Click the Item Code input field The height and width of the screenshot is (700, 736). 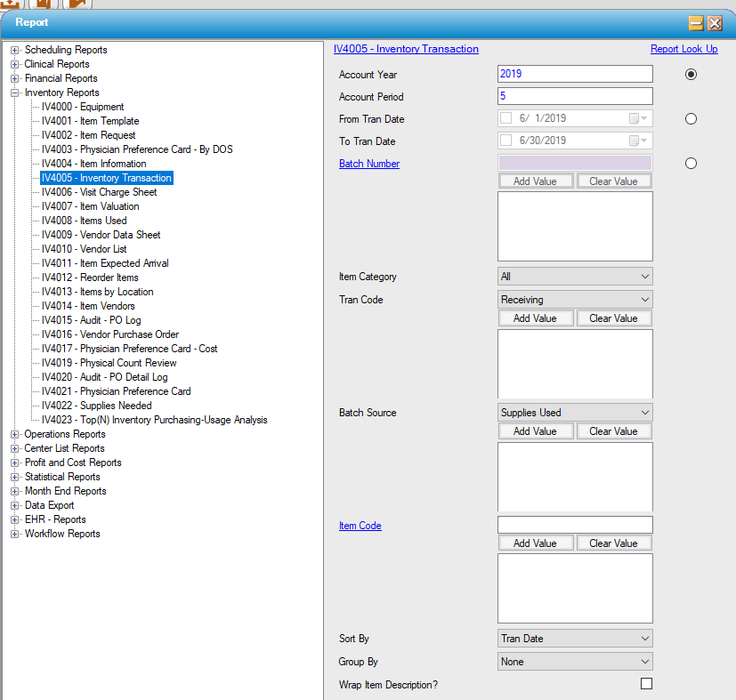pos(575,525)
